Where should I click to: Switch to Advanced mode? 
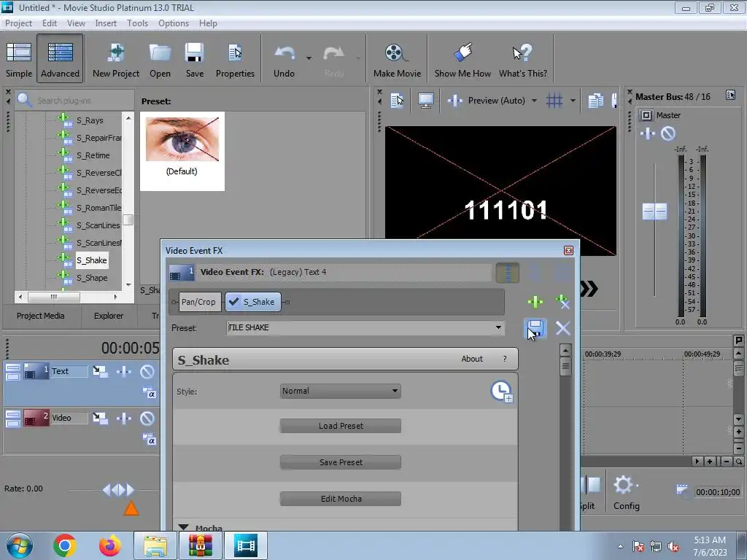[x=60, y=60]
